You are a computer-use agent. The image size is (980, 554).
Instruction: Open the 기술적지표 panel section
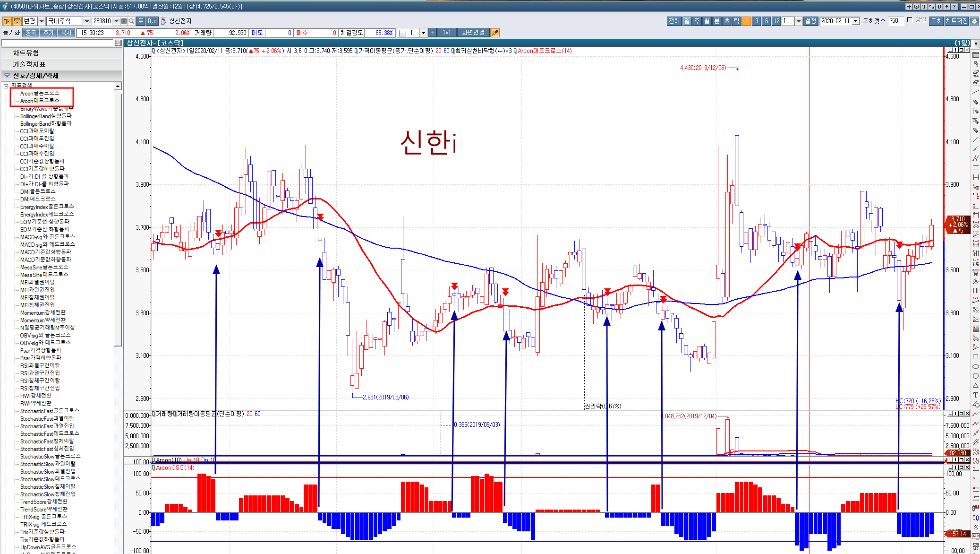tap(29, 64)
